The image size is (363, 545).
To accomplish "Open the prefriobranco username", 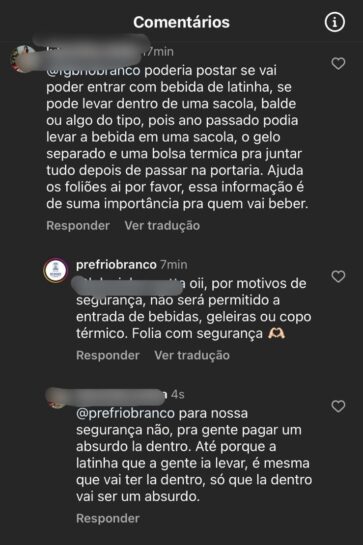I will tap(116, 265).
